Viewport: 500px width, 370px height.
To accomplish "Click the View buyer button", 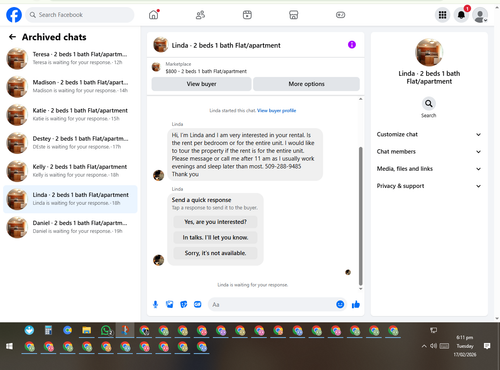I will coord(201,84).
